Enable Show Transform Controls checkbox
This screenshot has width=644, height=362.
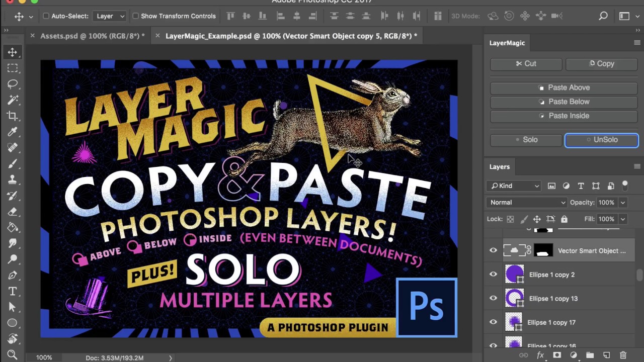tap(135, 16)
